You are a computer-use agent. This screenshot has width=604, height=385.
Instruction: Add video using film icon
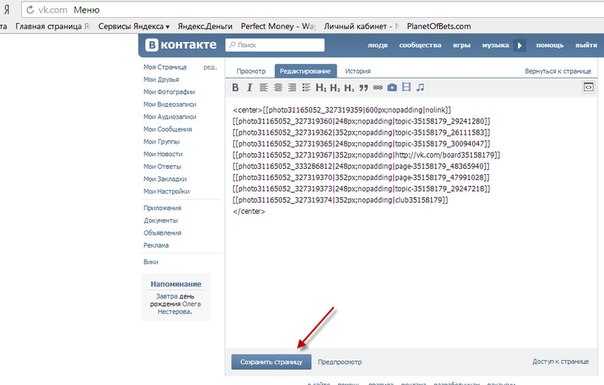tap(406, 87)
